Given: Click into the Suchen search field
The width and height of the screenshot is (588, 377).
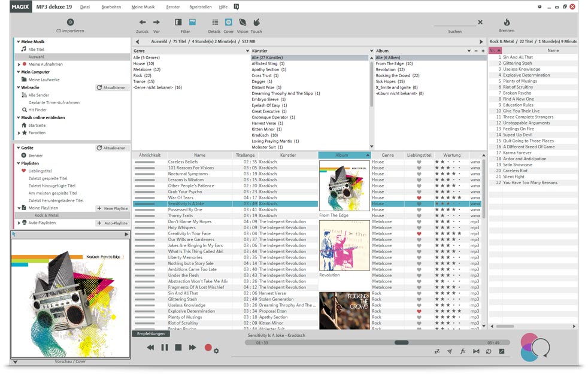Looking at the screenshot, I should coord(454,23).
